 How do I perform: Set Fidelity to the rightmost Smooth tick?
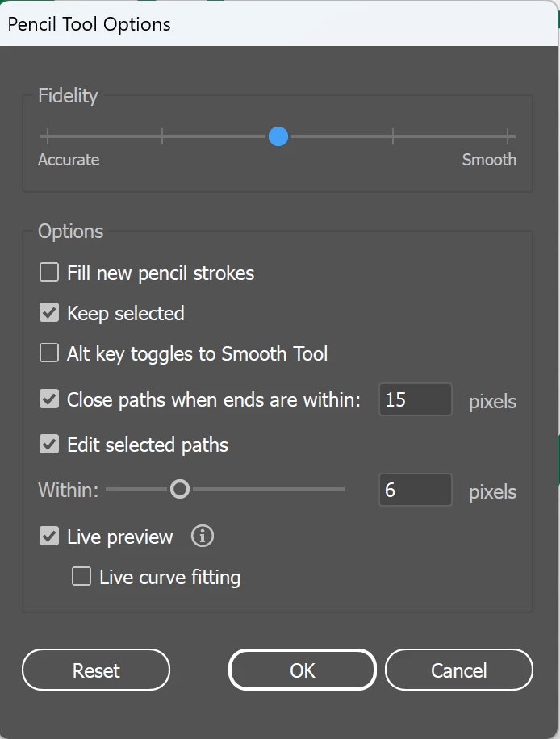[x=508, y=136]
